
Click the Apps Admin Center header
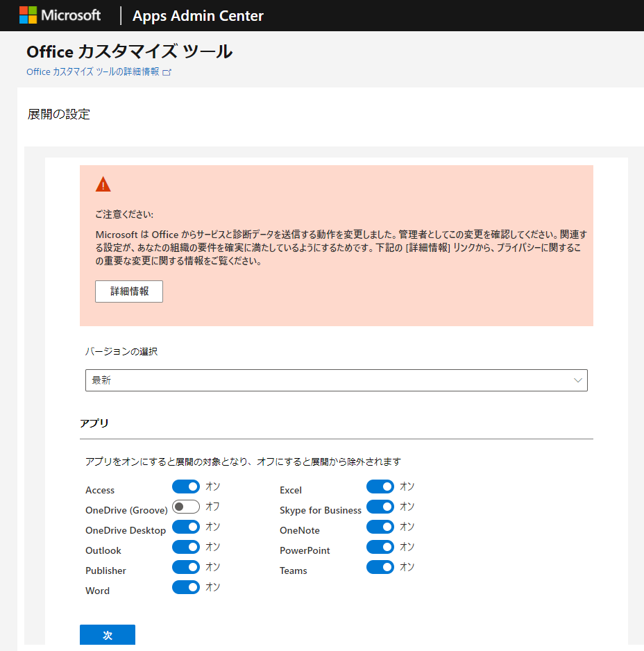point(197,15)
